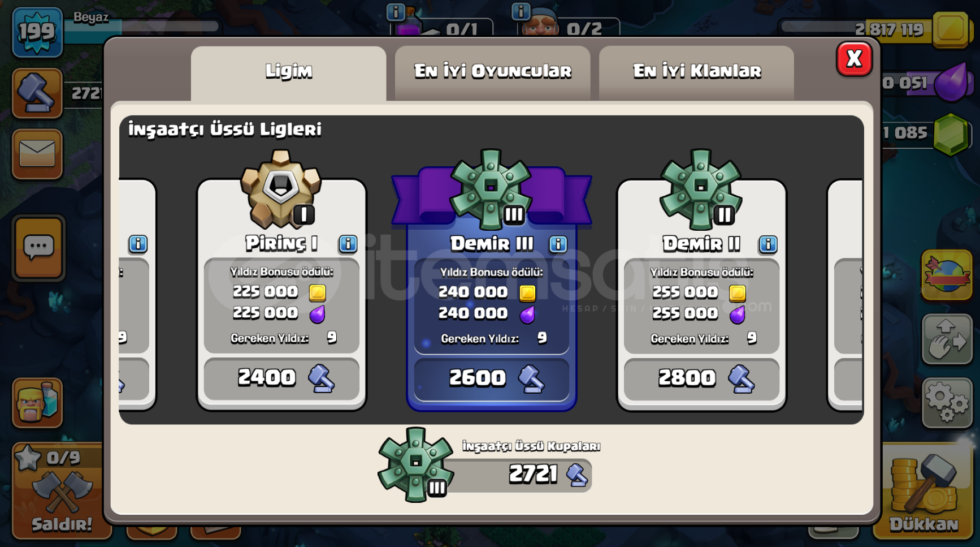Open the Dükkan shop button
This screenshot has height=547, width=980.
[925, 491]
